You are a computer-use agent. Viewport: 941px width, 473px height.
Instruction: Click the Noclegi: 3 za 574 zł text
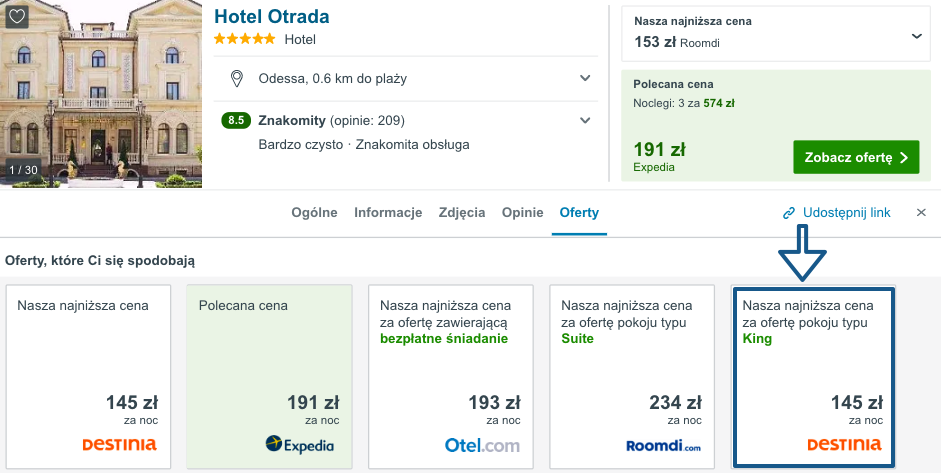pyautogui.click(x=684, y=103)
